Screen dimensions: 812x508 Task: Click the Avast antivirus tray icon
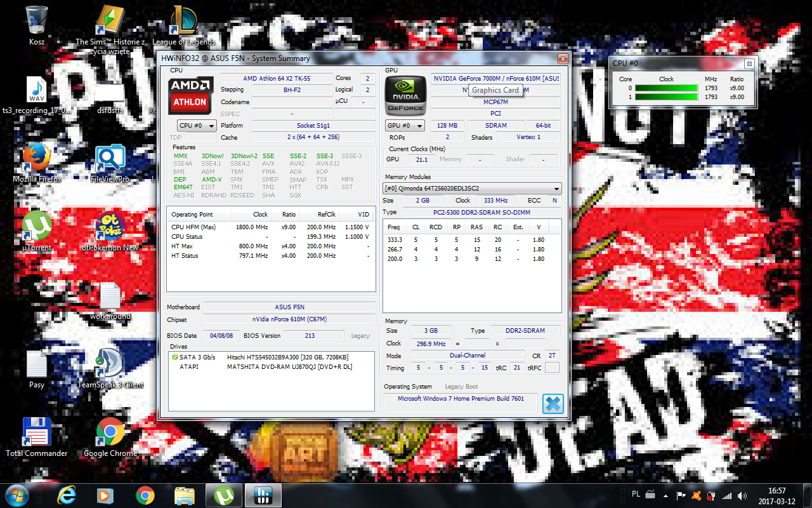697,495
